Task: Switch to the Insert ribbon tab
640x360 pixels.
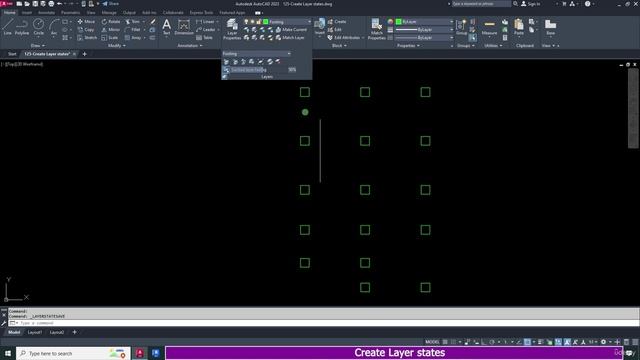Action: click(x=27, y=13)
